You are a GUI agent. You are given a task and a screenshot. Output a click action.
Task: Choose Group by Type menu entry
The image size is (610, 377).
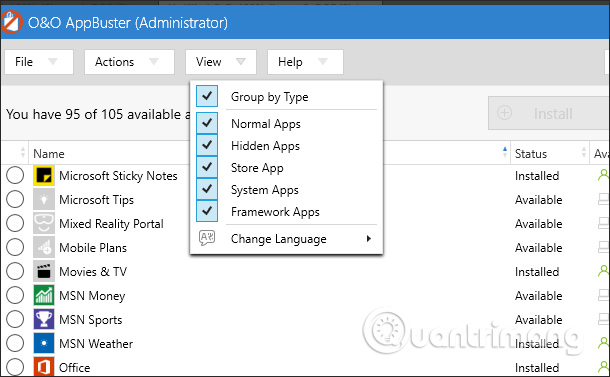(286, 96)
